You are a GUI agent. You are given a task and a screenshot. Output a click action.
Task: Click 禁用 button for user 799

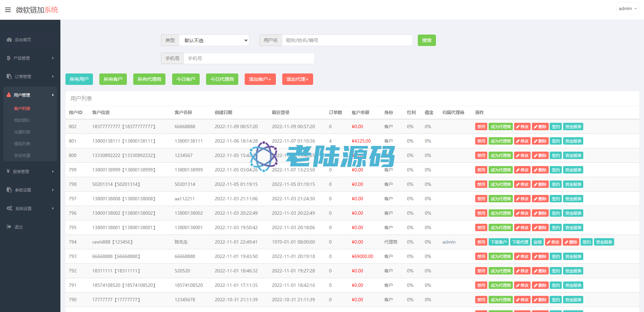[x=481, y=170]
